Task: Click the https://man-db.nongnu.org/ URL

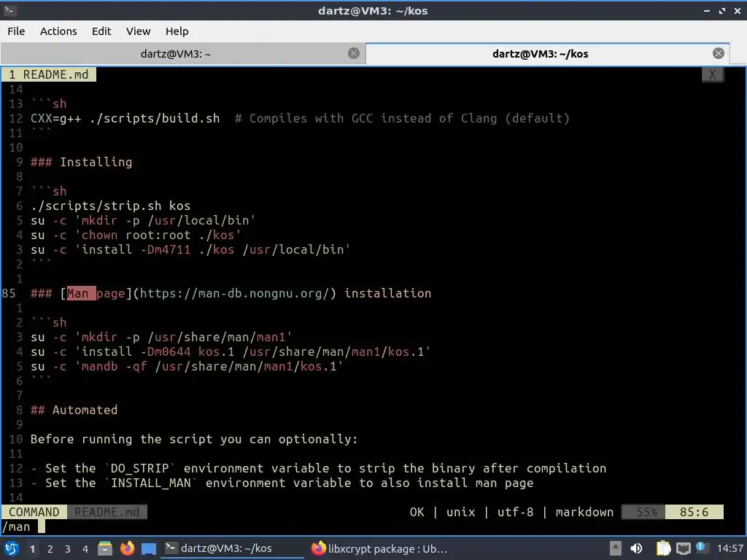Action: point(234,293)
